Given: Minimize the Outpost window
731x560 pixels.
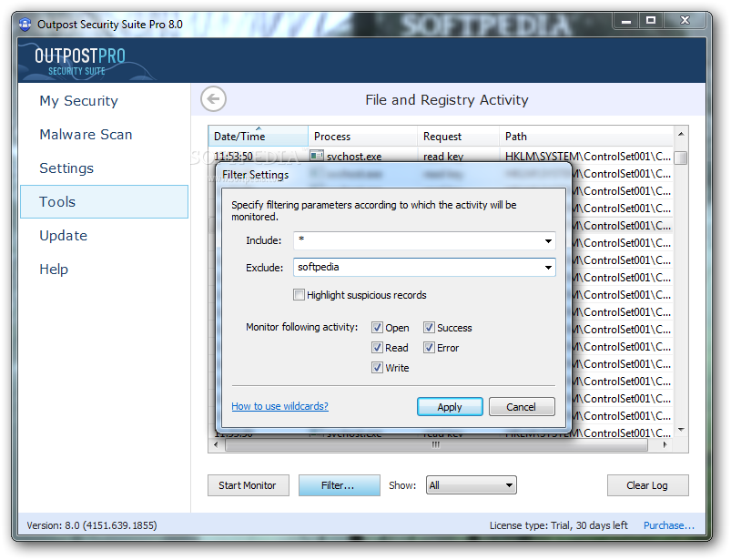Looking at the screenshot, I should pyautogui.click(x=626, y=21).
